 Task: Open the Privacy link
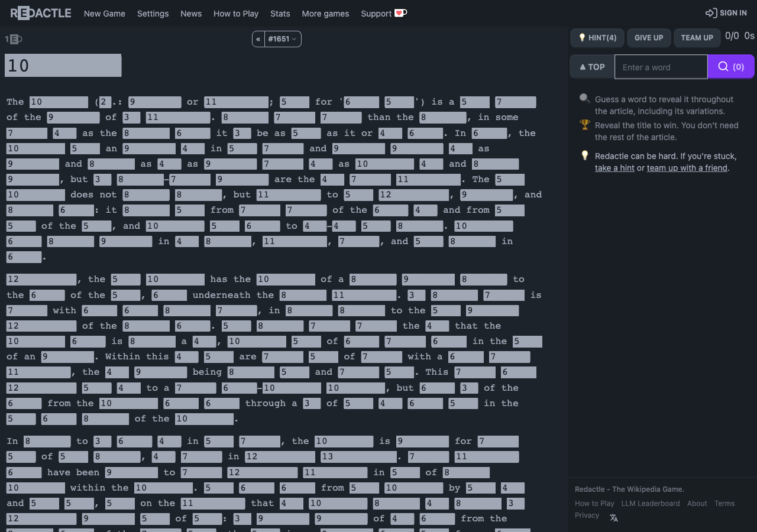pos(587,515)
